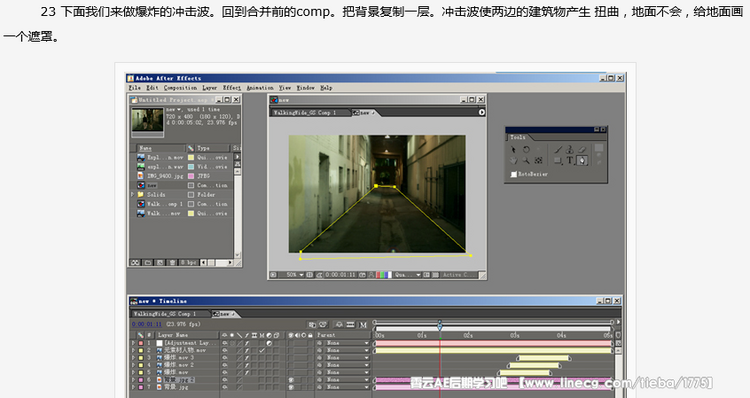Screen dimensions: 750x398
Task: Click the binoculars Find icon in Project window
Action: [x=135, y=263]
